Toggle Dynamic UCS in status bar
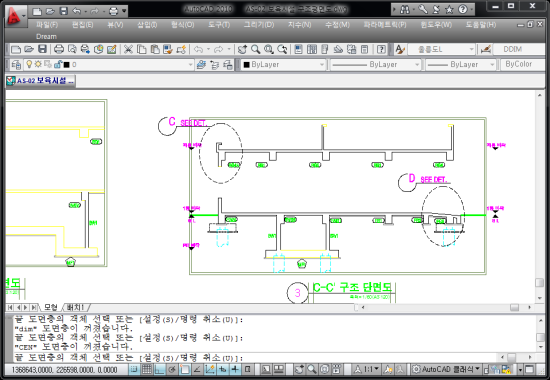The width and height of the screenshot is (550, 380). [x=210, y=369]
